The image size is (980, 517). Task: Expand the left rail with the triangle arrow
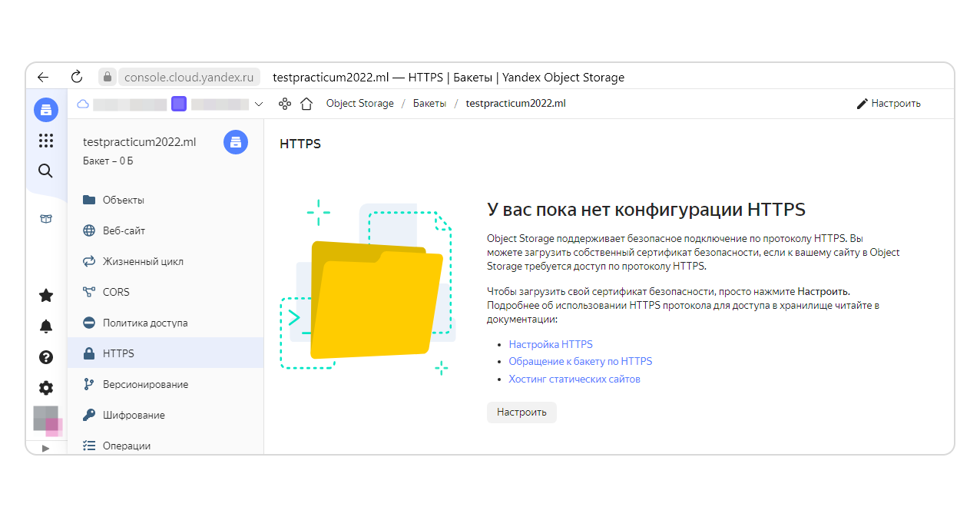pyautogui.click(x=45, y=448)
